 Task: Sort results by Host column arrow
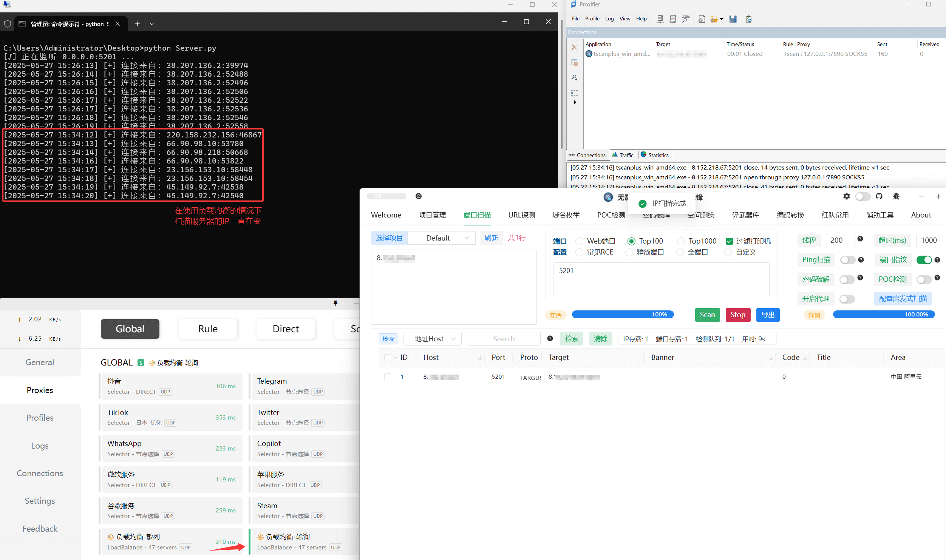pyautogui.click(x=480, y=358)
